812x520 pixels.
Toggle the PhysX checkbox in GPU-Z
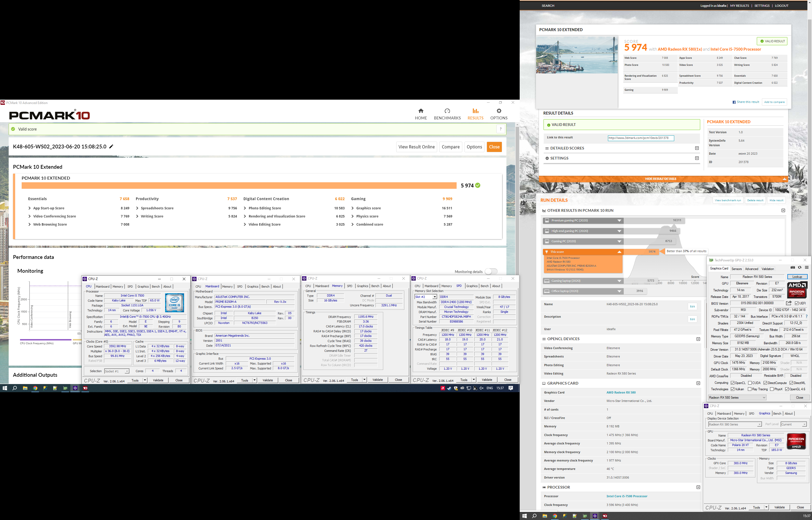point(772,389)
